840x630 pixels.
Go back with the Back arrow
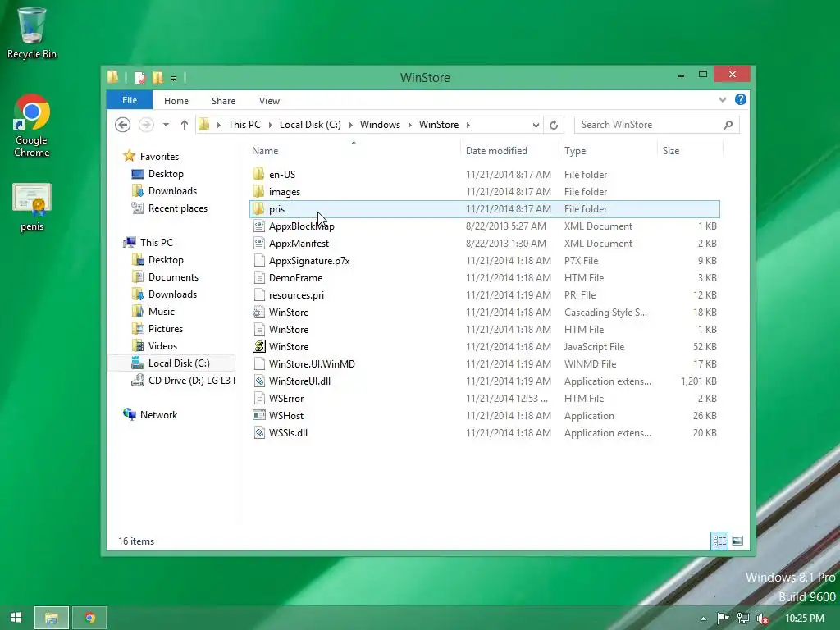[x=123, y=125]
